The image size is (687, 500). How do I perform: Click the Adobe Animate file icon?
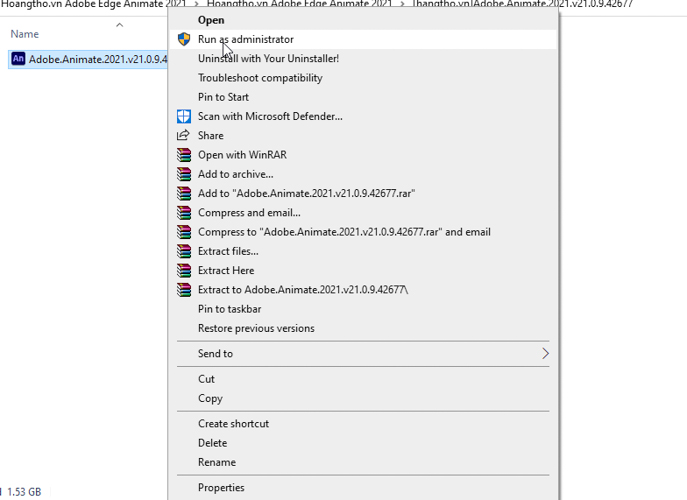tap(18, 59)
